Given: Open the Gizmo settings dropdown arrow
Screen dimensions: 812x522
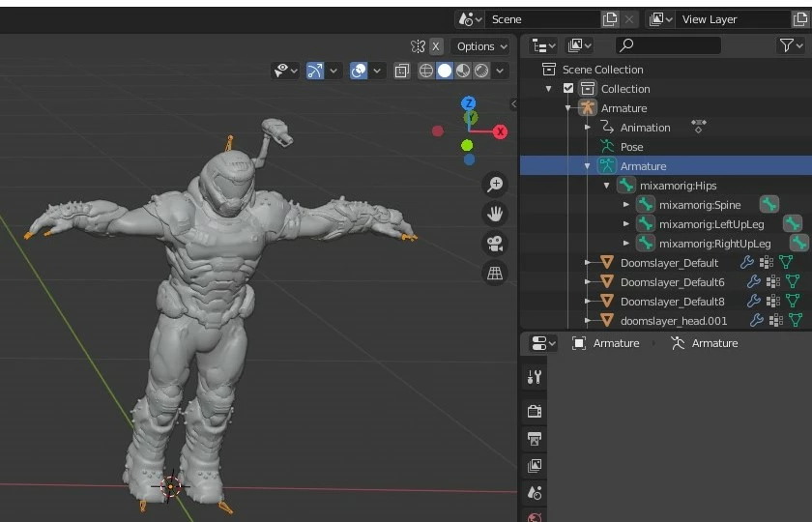Looking at the screenshot, I should (333, 71).
